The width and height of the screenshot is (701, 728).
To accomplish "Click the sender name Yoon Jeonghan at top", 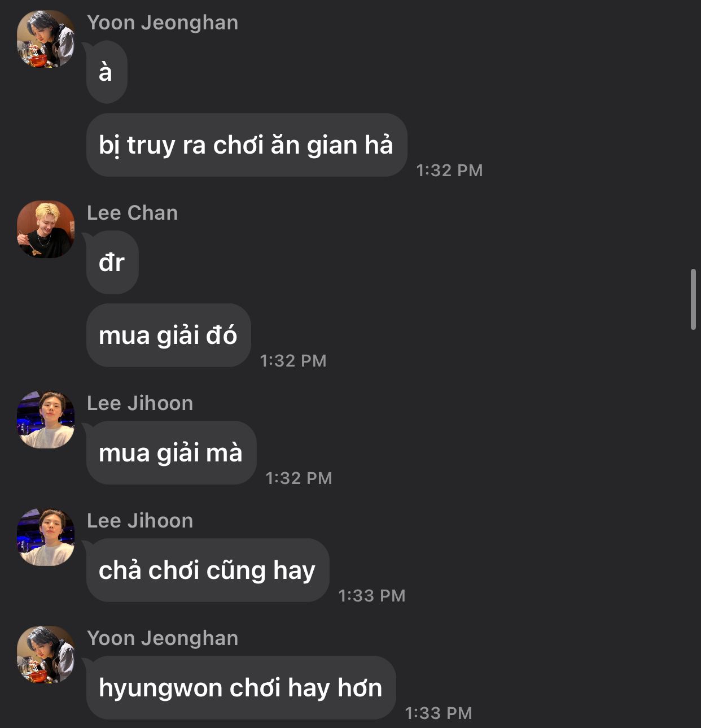I will coord(163,23).
